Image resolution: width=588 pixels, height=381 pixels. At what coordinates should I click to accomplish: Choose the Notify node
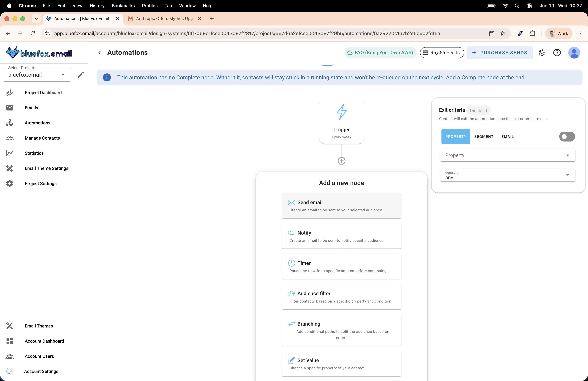(x=341, y=236)
